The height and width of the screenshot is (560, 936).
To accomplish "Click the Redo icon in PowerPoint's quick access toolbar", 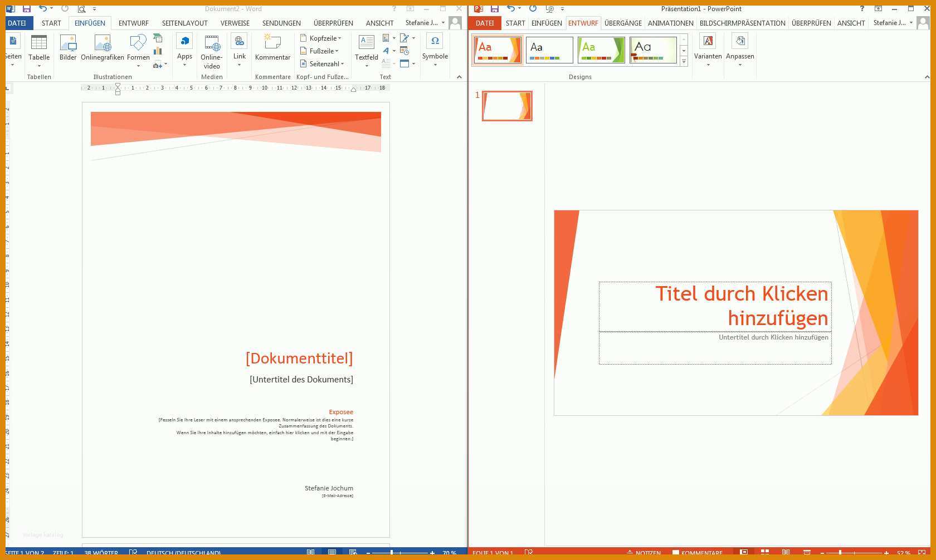I will click(x=533, y=9).
